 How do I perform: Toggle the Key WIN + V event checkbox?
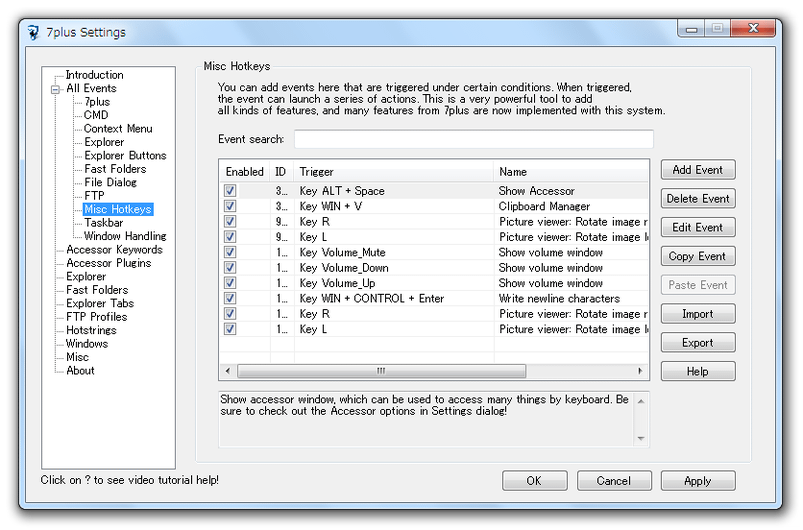click(x=230, y=206)
